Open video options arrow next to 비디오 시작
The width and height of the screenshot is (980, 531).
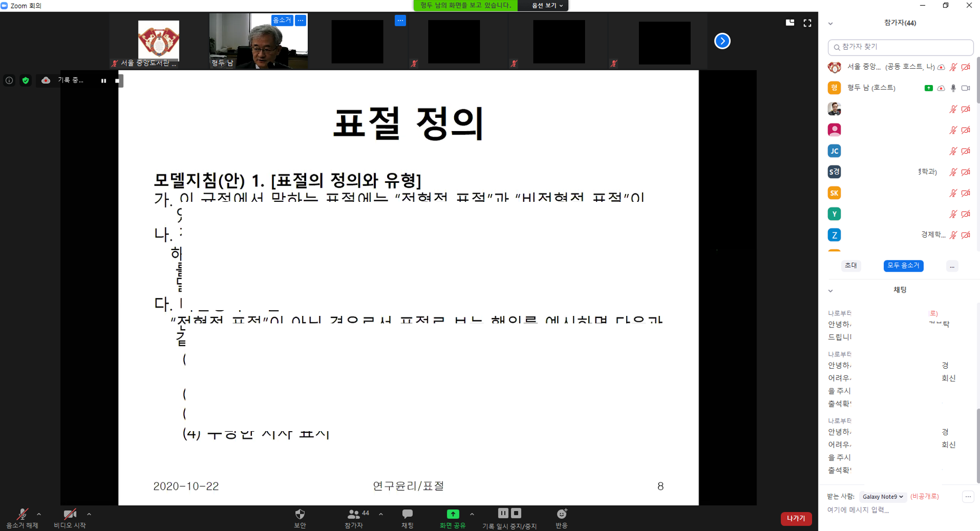pyautogui.click(x=89, y=514)
